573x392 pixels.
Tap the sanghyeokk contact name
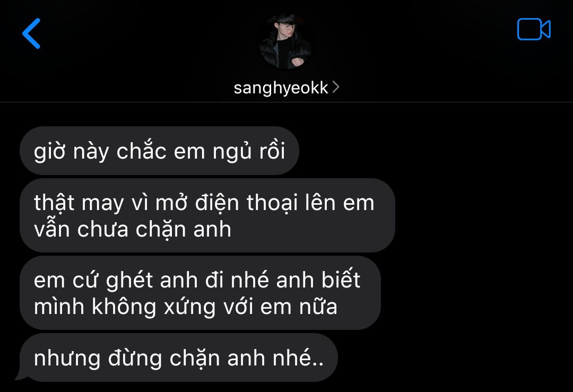tap(281, 88)
